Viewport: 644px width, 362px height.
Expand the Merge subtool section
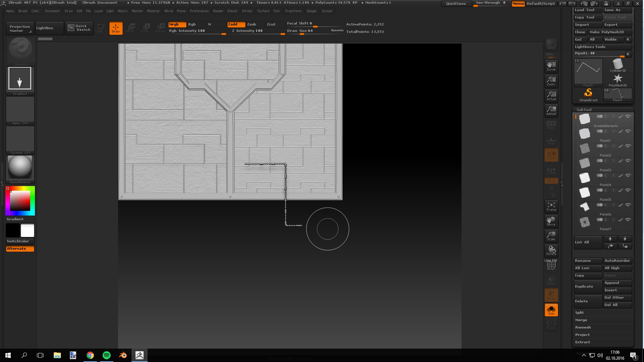coord(581,320)
